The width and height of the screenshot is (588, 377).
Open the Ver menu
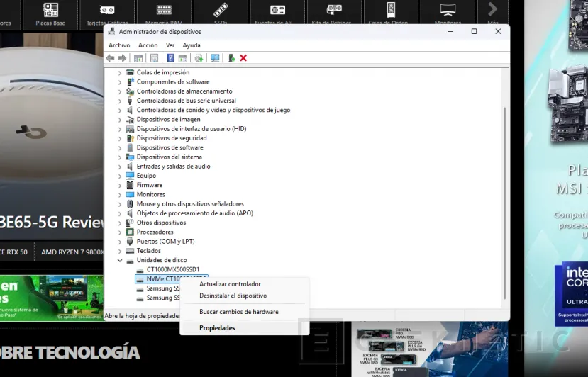170,45
